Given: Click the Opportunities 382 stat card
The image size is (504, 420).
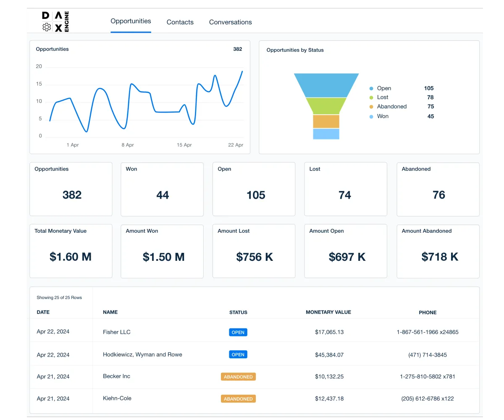Looking at the screenshot, I should tap(71, 189).
